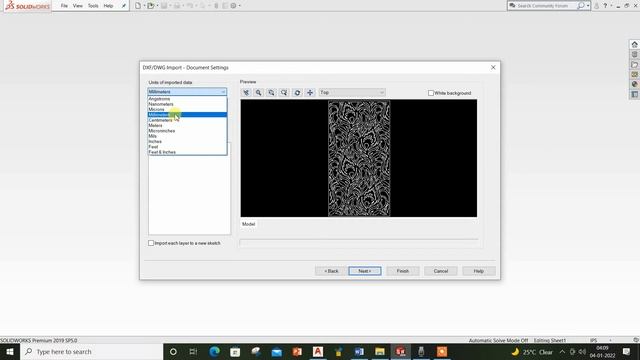This screenshot has width=640, height=360.
Task: Open File Explorer tab in task pane
Action: pyautogui.click(x=634, y=64)
